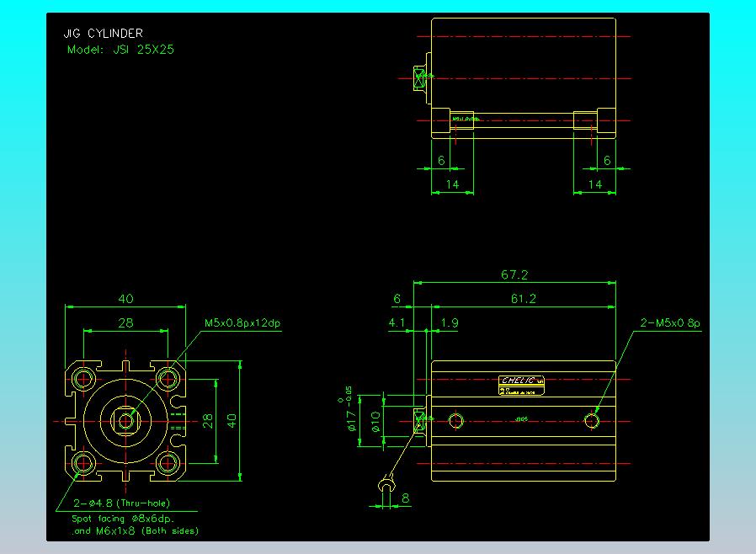This screenshot has height=554, width=756.
Task: Click the right 6 dimension in top view
Action: pos(607,160)
